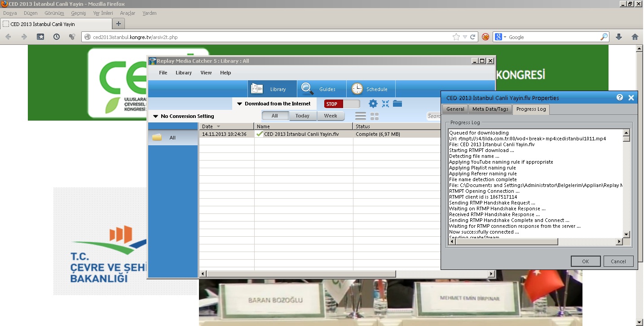Go forward in Firefox
Screen dimensions: 644x326
24,37
